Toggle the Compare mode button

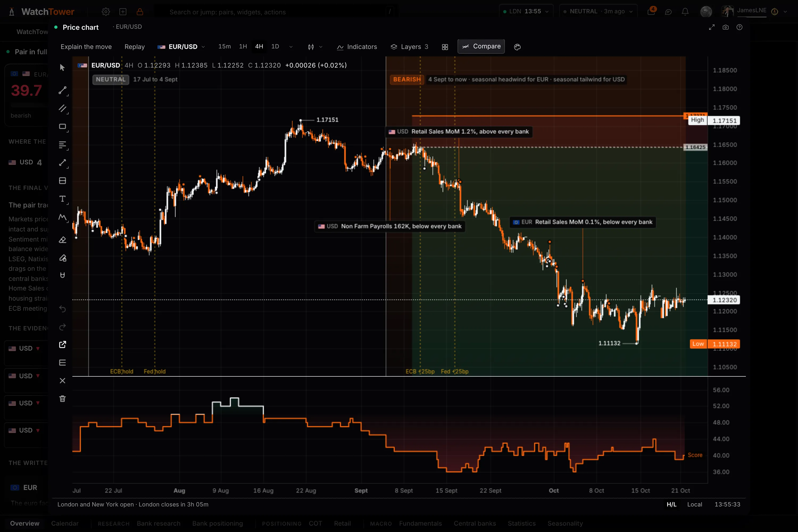481,47
